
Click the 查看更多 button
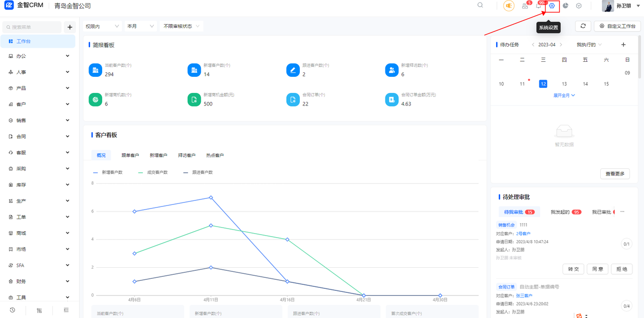615,174
